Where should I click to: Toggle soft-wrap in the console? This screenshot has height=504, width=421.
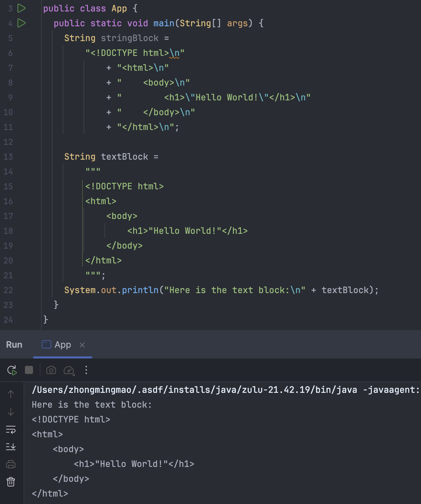click(11, 430)
